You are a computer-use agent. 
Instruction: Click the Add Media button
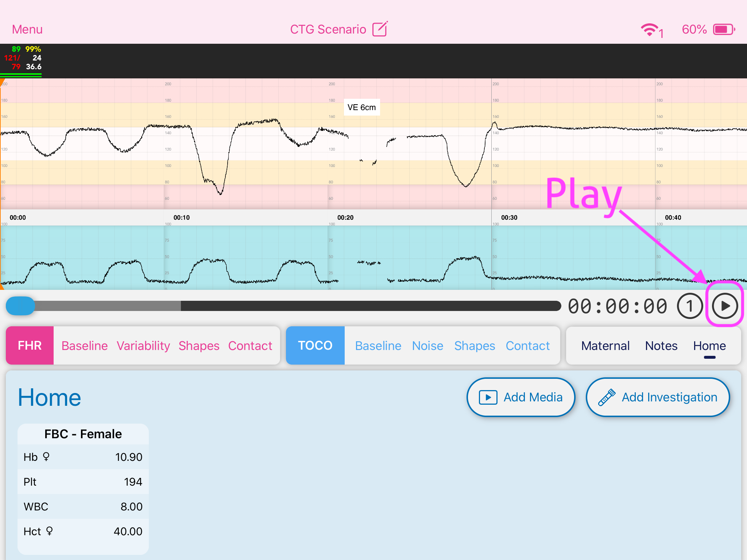click(x=521, y=397)
